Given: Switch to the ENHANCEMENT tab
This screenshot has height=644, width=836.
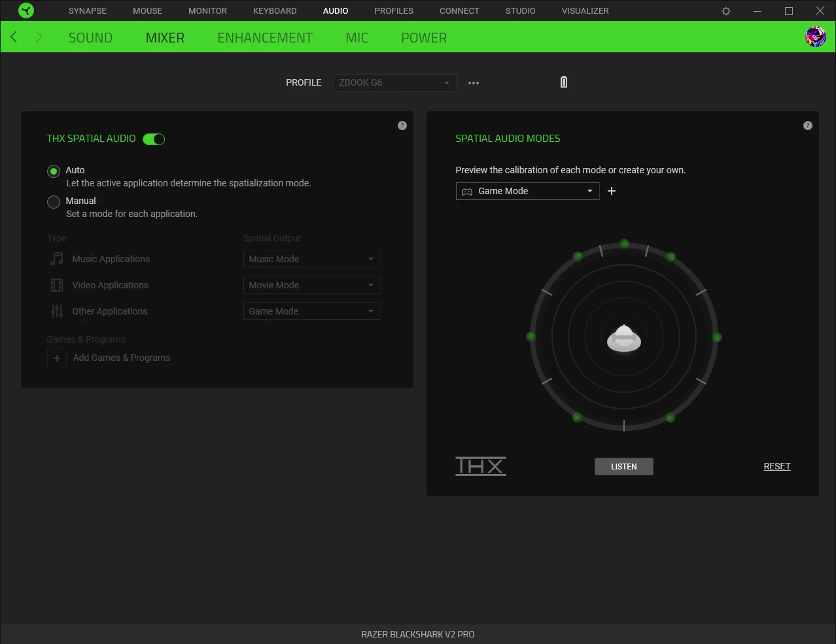Looking at the screenshot, I should (x=265, y=38).
